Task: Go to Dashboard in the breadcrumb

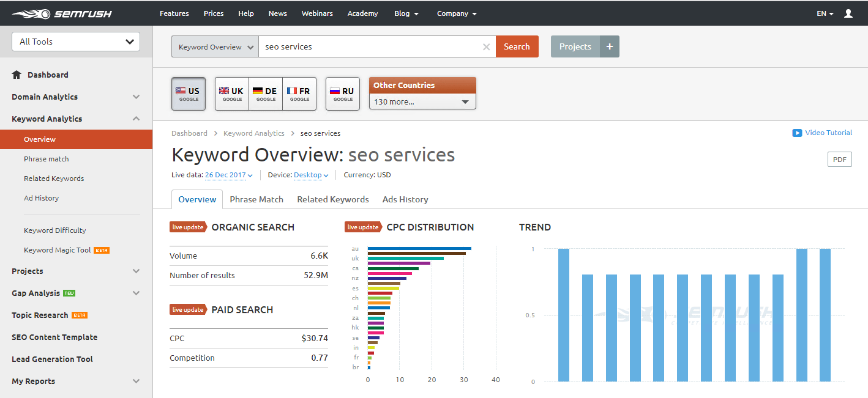Action: coord(189,133)
